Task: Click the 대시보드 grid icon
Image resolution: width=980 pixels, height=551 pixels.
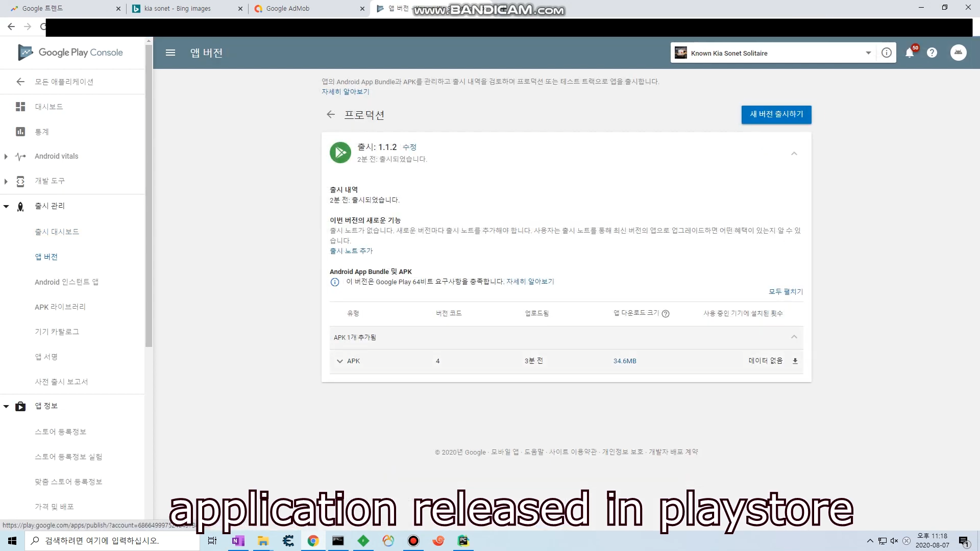Action: pyautogui.click(x=20, y=107)
